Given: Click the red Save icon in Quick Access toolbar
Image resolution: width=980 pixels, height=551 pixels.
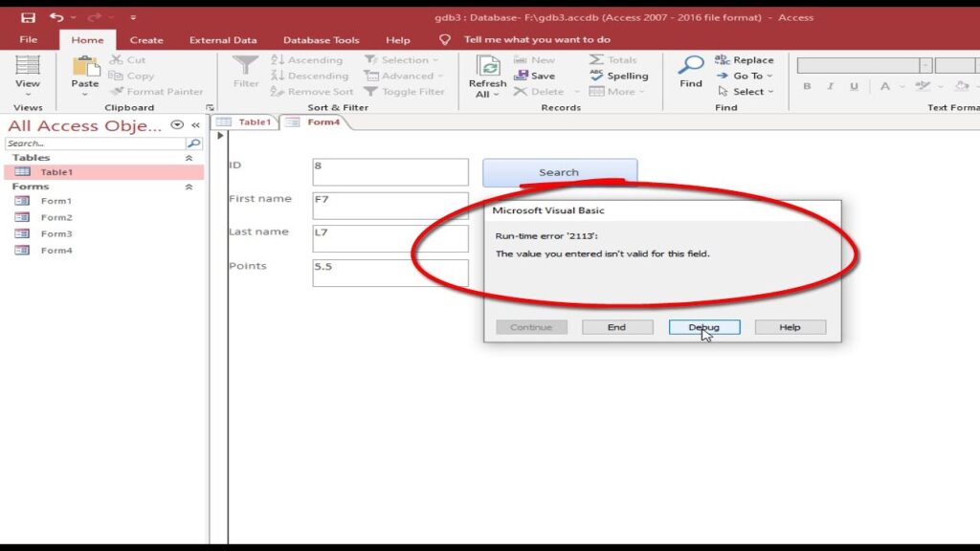Looking at the screenshot, I should click(x=28, y=15).
